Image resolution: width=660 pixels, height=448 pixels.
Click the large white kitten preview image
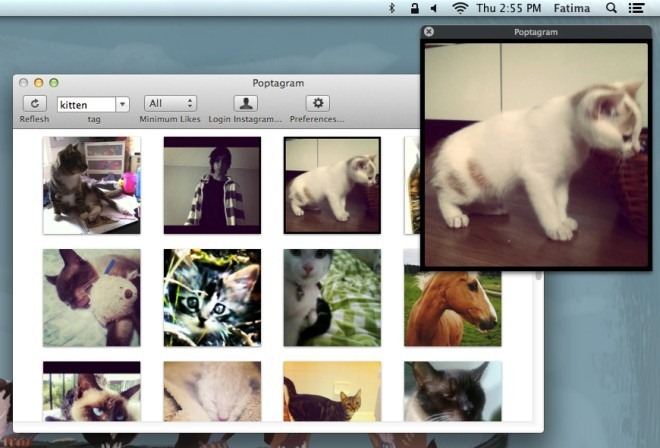pyautogui.click(x=536, y=155)
